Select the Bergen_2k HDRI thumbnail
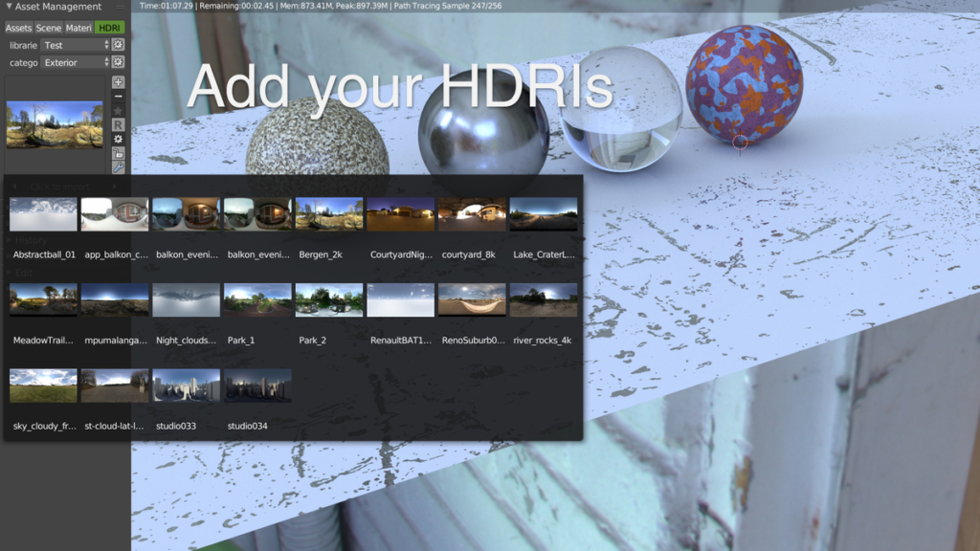980x551 pixels. pyautogui.click(x=329, y=214)
